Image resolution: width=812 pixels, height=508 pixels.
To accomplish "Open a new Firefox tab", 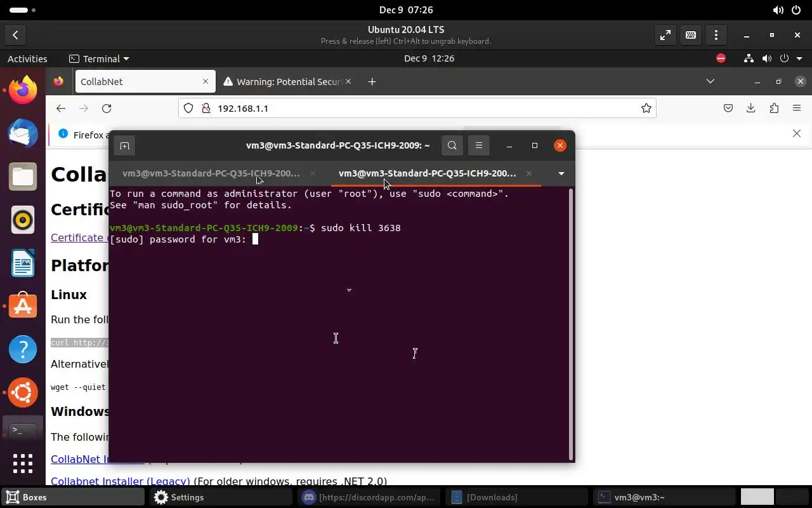I will pyautogui.click(x=372, y=81).
